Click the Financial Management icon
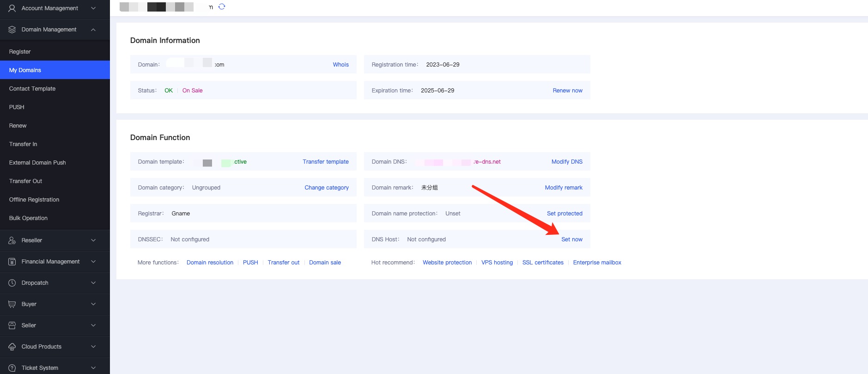 [12, 262]
